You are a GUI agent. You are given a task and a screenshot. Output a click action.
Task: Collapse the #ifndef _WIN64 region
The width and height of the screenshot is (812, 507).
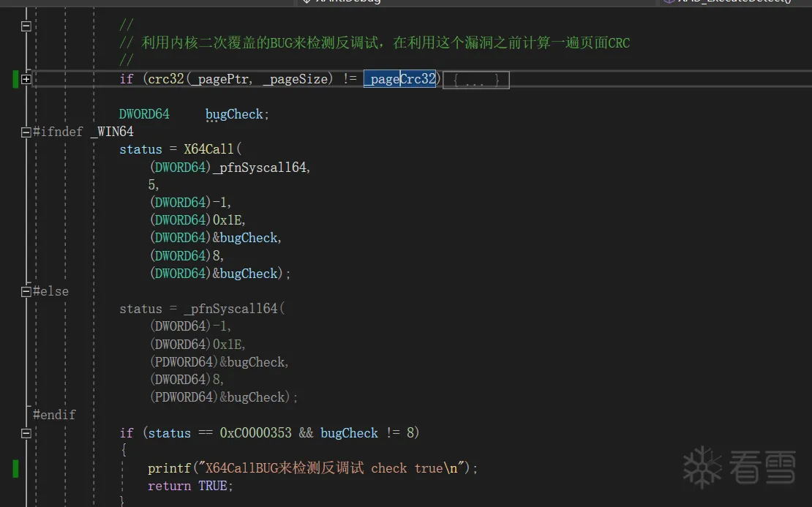pos(26,132)
